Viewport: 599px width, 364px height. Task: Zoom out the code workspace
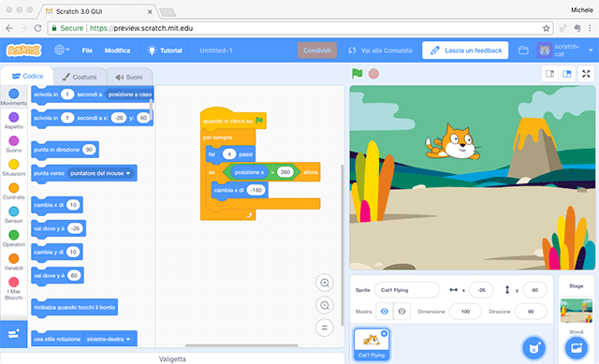pos(325,306)
